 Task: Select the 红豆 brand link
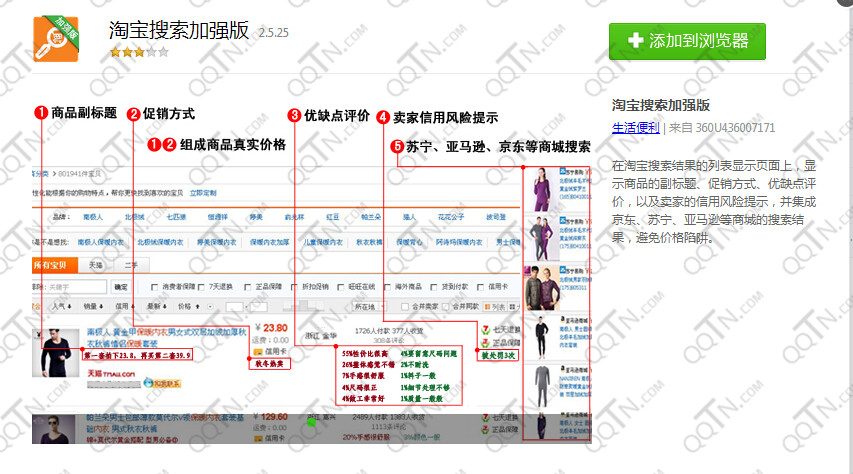click(332, 217)
